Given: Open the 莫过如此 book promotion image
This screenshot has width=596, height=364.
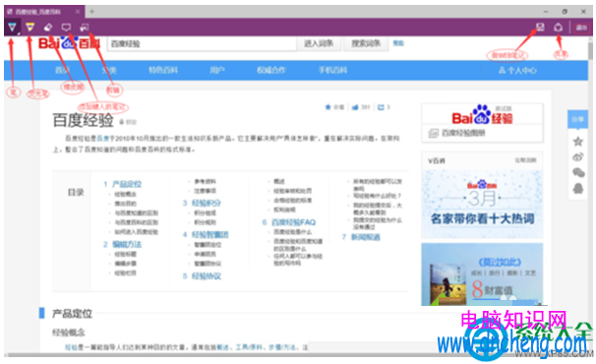Looking at the screenshot, I should [482, 274].
